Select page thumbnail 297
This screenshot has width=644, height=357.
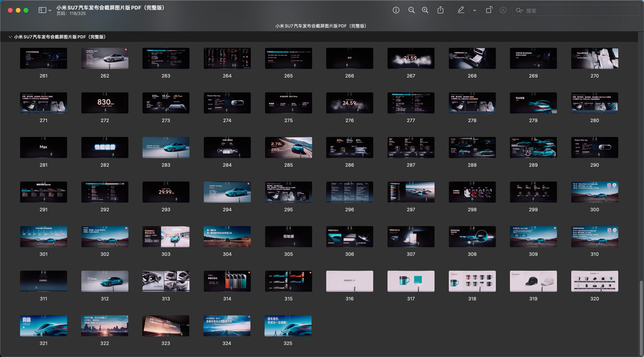[x=411, y=192]
